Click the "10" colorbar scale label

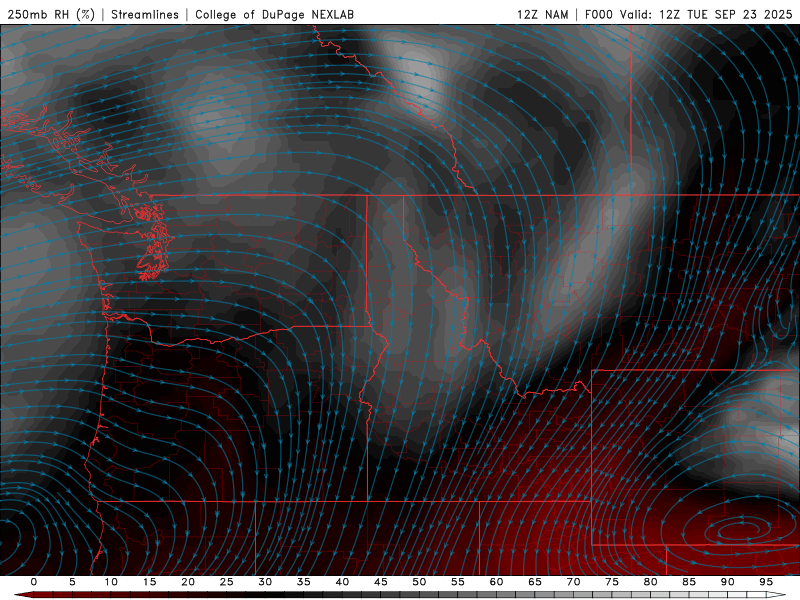click(111, 582)
